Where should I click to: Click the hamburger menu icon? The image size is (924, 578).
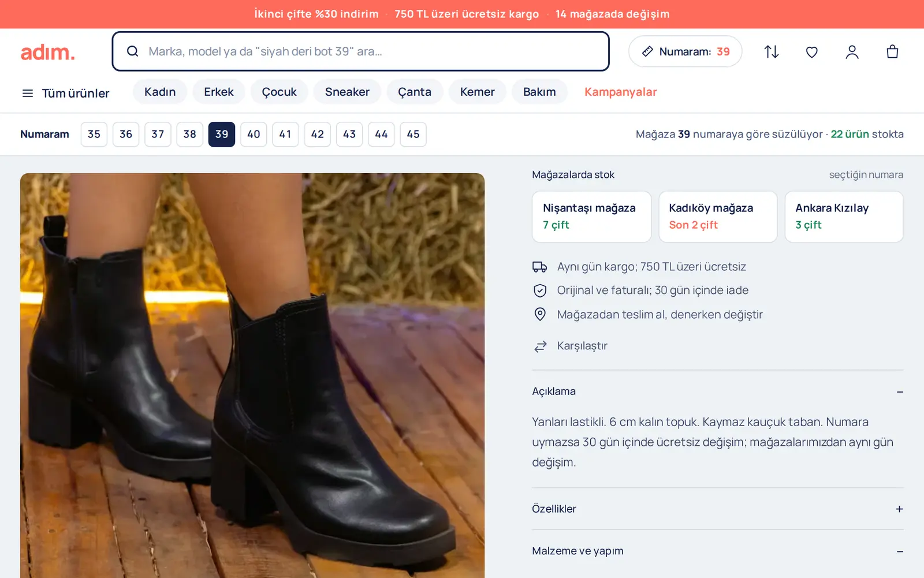click(27, 93)
